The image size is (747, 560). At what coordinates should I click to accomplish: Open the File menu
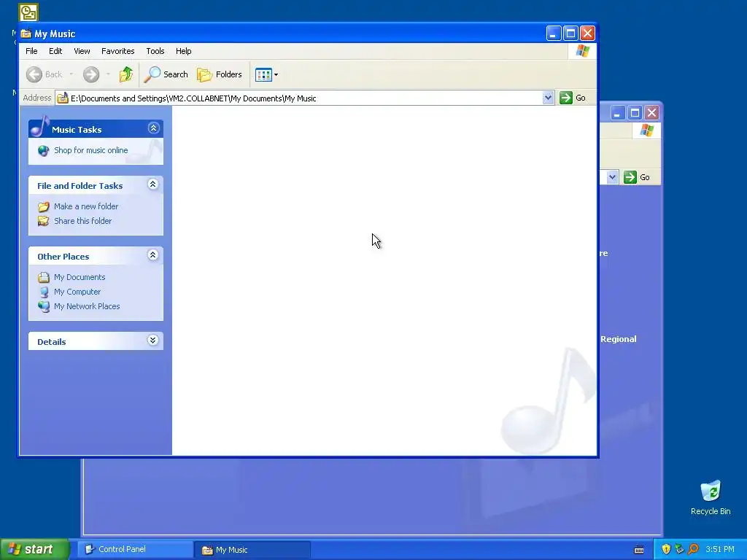[x=31, y=51]
